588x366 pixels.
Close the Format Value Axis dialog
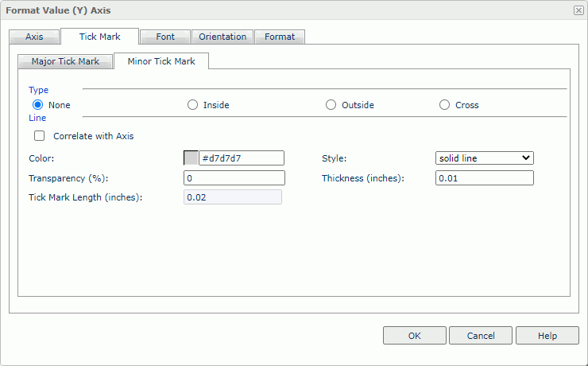coord(578,10)
